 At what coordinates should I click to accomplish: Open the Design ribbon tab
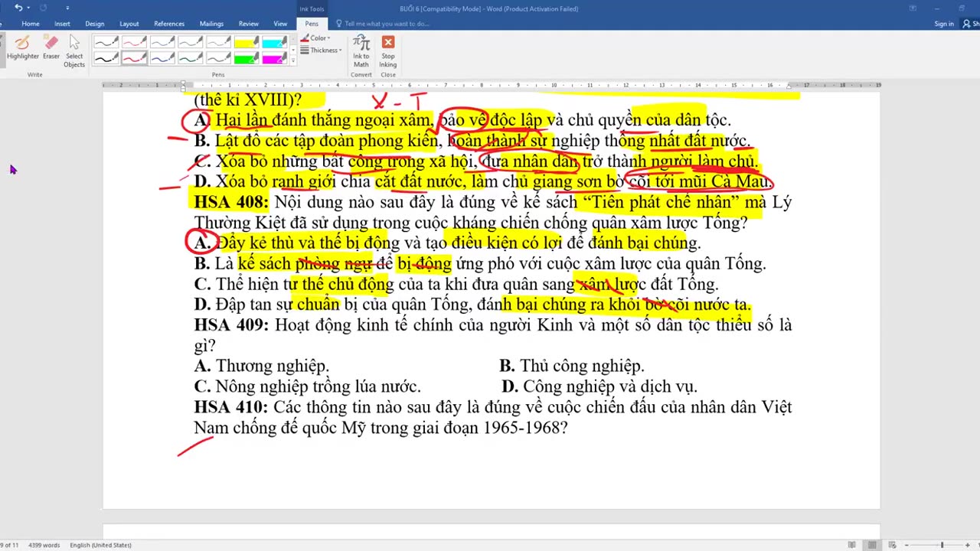pyautogui.click(x=95, y=24)
